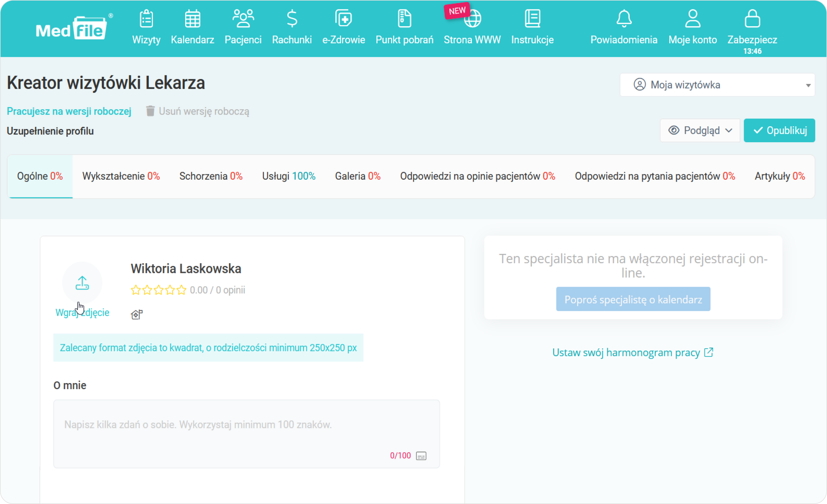This screenshot has height=504, width=827.
Task: Click Poproś specjalistę o kalendarz button
Action: point(633,299)
